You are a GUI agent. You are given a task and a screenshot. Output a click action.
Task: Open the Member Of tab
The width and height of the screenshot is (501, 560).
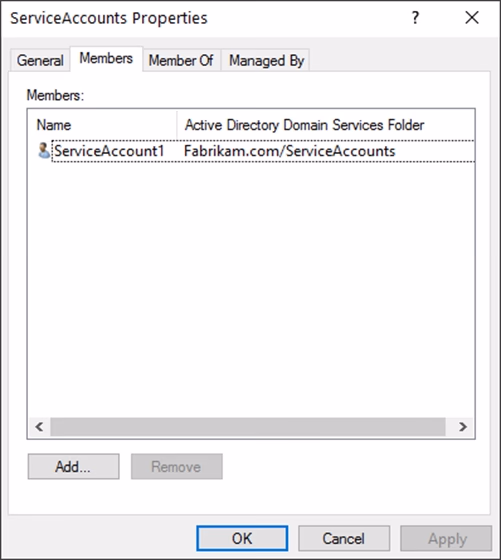point(181,60)
